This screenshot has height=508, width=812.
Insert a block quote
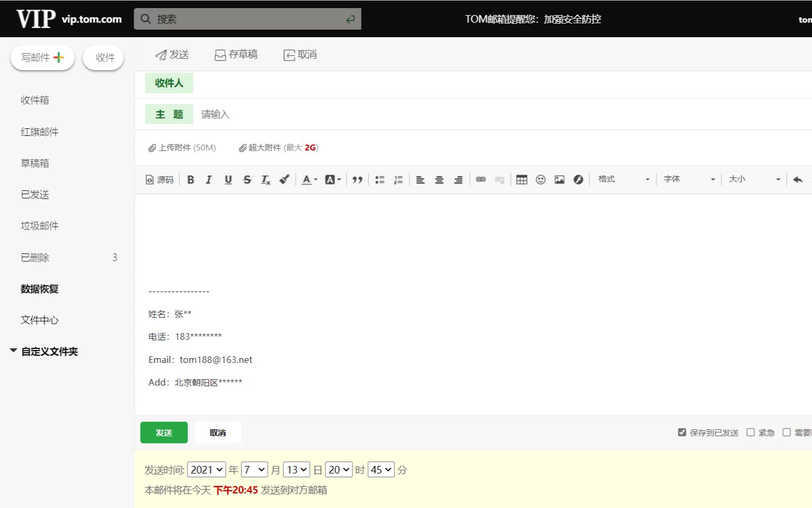[357, 180]
